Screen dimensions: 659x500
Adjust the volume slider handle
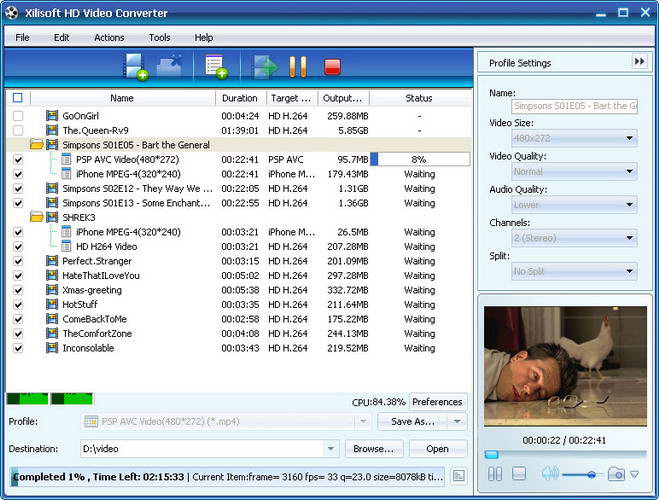(591, 474)
